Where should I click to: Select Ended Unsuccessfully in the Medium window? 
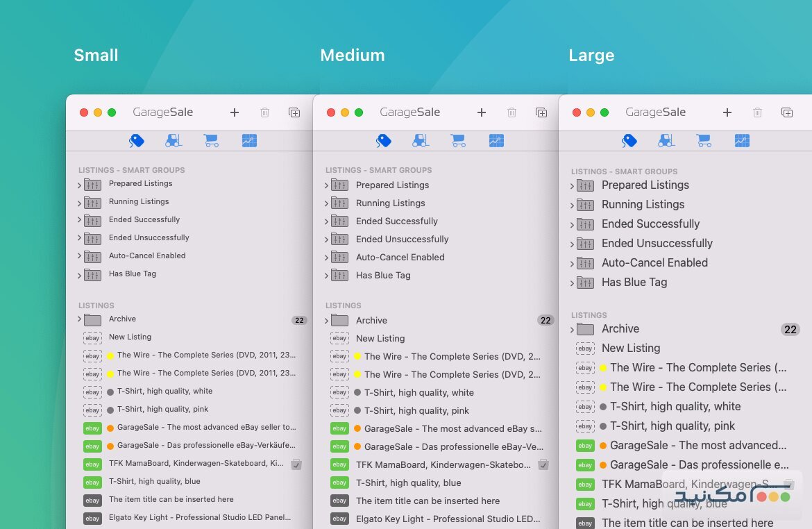(x=402, y=240)
